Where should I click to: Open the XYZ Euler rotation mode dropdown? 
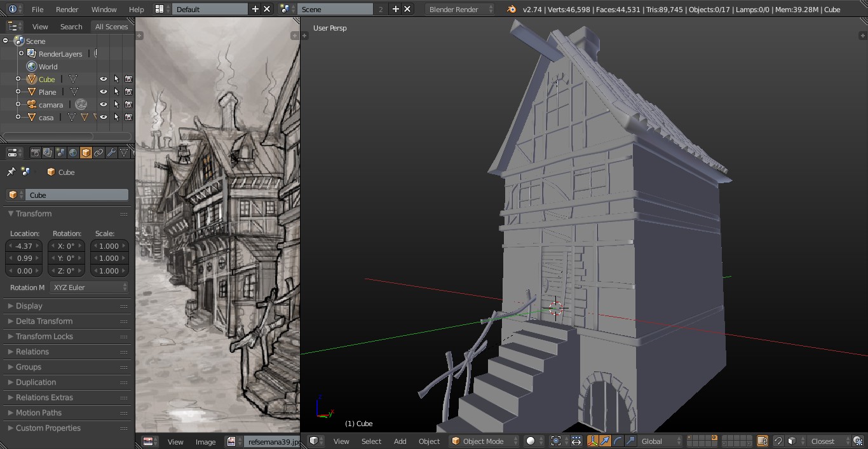(x=89, y=287)
